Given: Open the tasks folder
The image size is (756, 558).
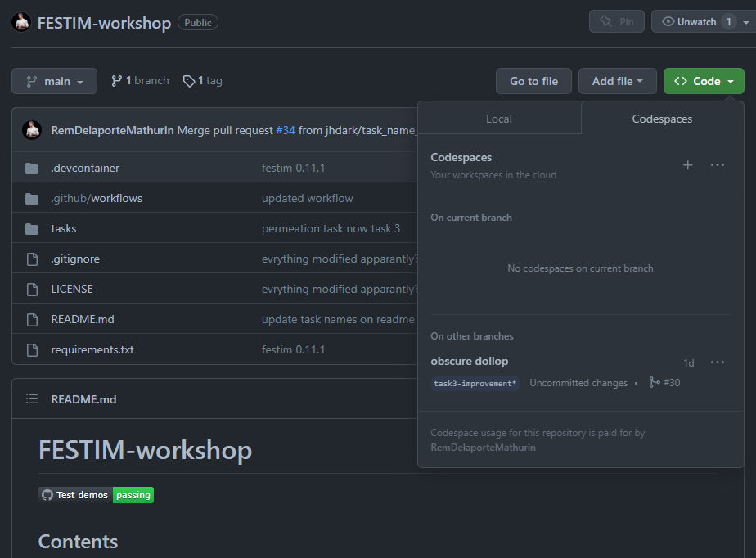Looking at the screenshot, I should [64, 228].
